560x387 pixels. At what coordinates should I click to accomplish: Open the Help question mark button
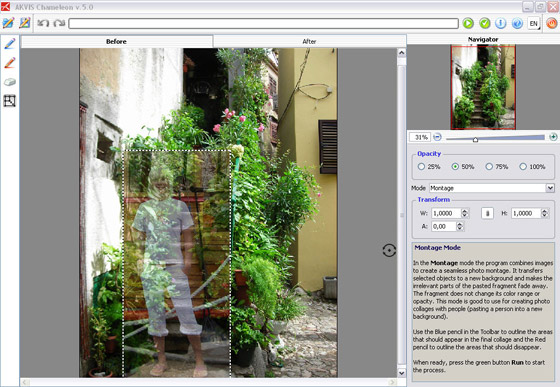[517, 24]
